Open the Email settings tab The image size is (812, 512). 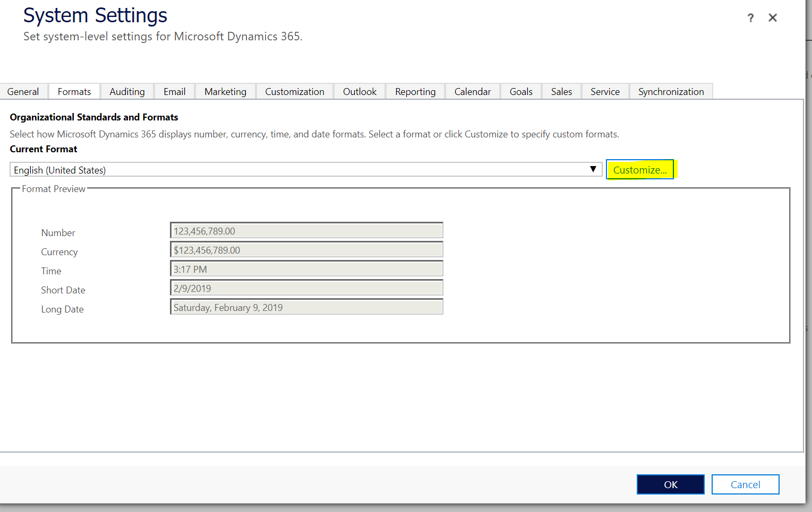coord(174,91)
